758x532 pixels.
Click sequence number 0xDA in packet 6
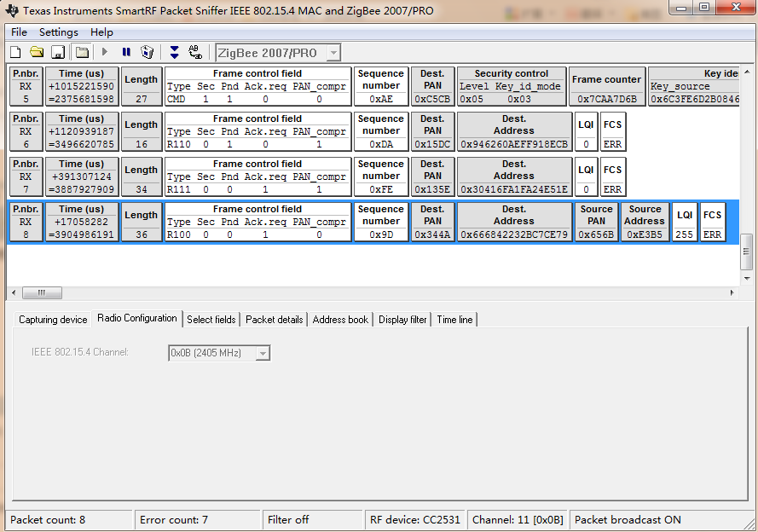pos(381,144)
